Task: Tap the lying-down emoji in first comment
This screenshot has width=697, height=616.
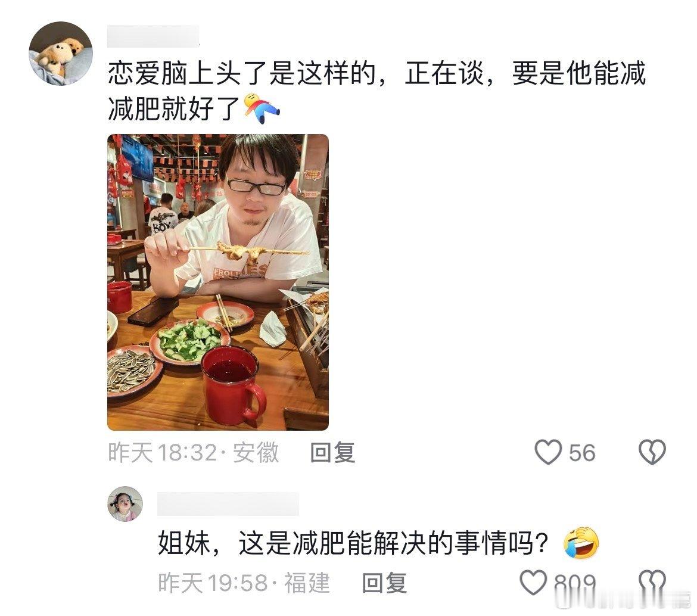Action: click(262, 108)
